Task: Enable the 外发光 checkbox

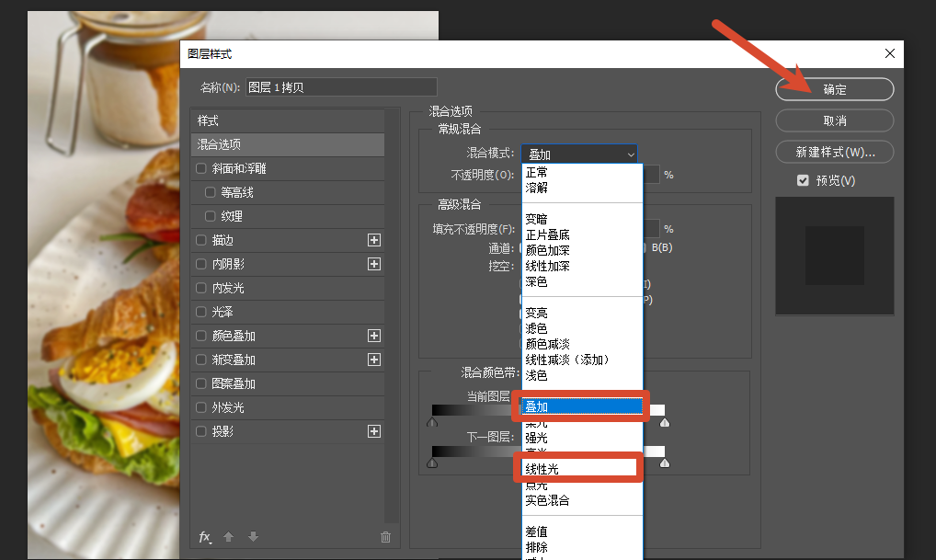Action: click(201, 407)
